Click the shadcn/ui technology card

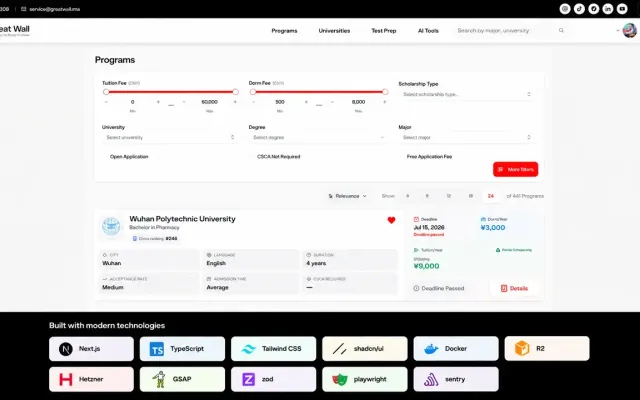tap(365, 349)
